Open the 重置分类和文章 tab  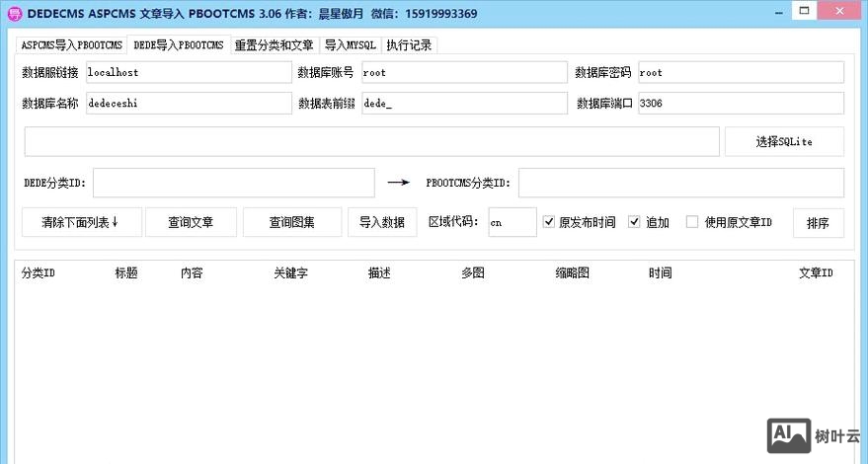pyautogui.click(x=274, y=44)
